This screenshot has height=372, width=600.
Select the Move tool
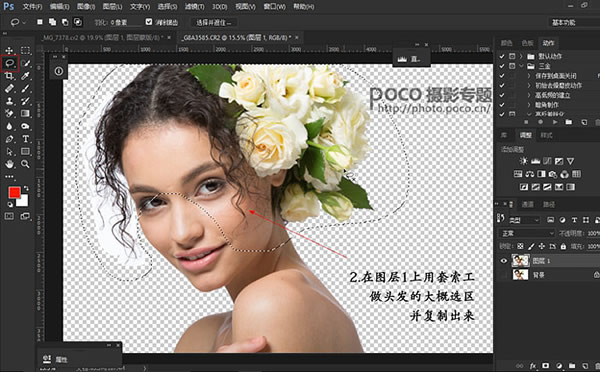pos(10,50)
